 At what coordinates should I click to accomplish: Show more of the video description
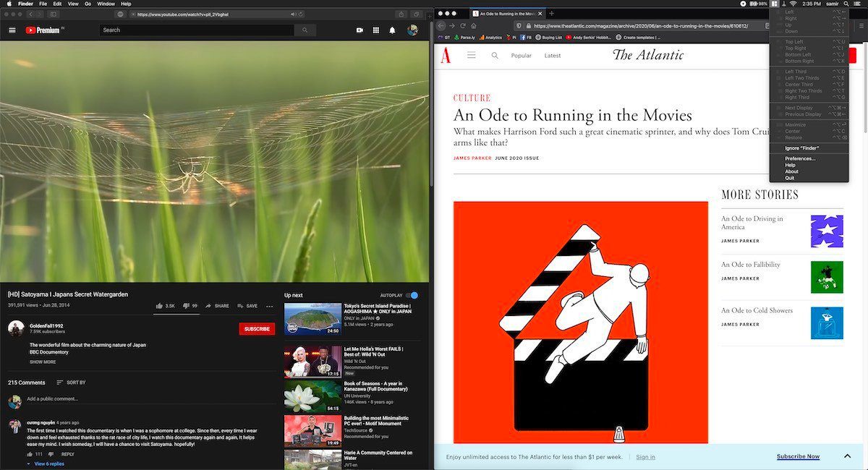click(x=43, y=362)
